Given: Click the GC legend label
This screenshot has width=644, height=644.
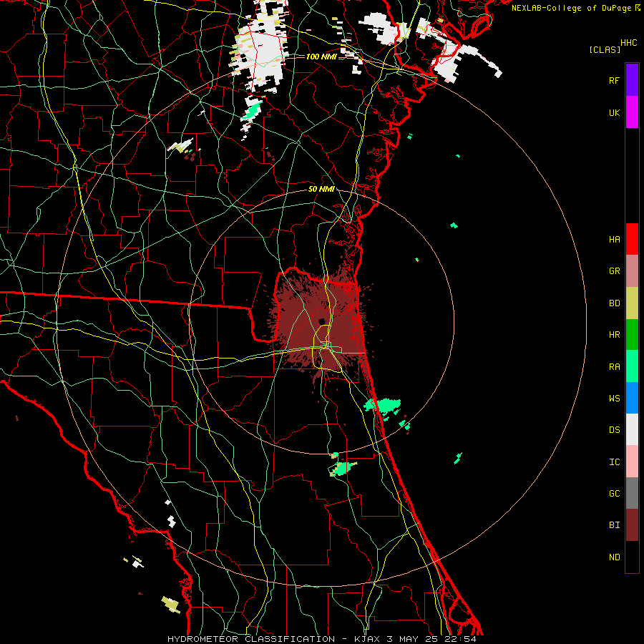Looking at the screenshot, I should (614, 494).
